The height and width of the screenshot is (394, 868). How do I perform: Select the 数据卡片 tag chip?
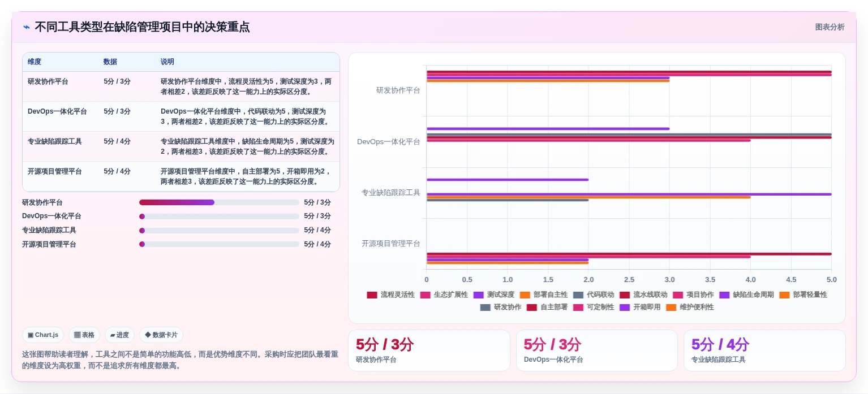pos(161,335)
